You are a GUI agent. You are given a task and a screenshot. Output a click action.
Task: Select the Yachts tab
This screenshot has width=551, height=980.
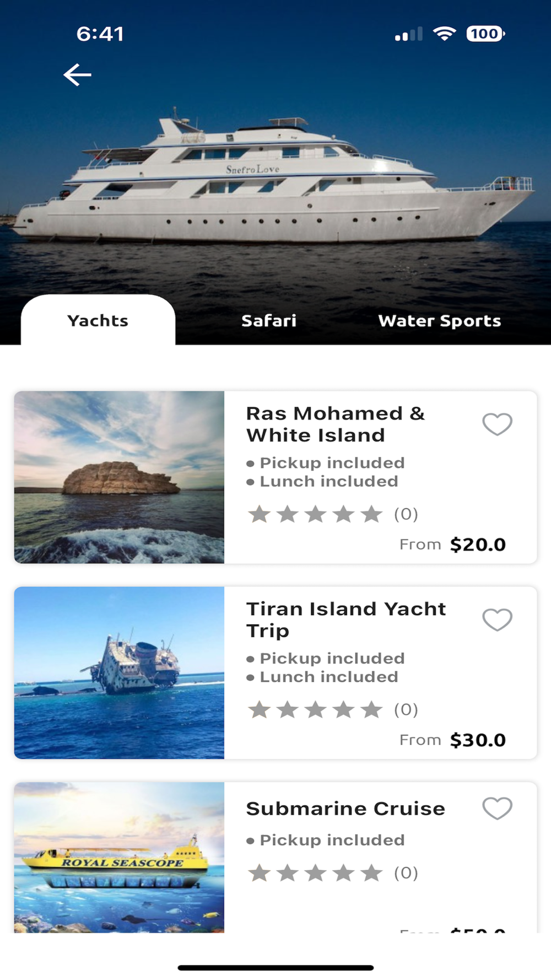click(x=98, y=321)
